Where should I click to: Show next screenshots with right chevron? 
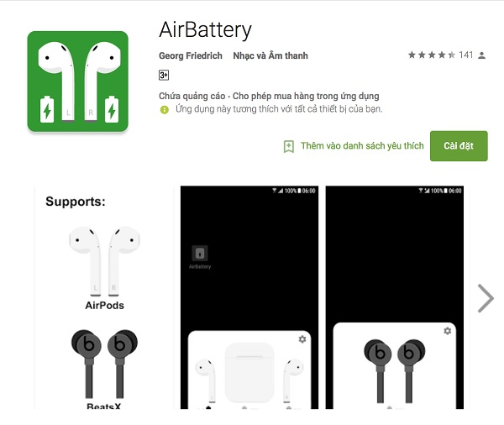tap(486, 298)
